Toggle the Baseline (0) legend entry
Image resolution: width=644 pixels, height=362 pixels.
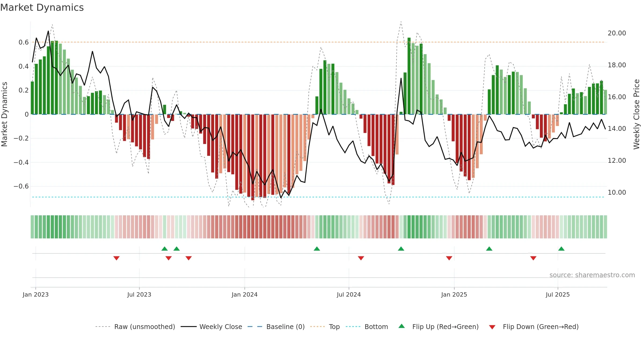point(276,327)
